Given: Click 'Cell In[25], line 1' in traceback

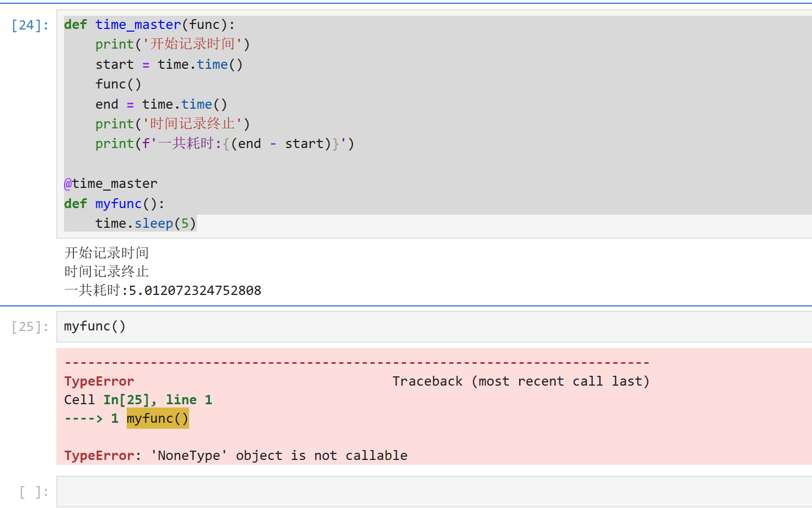Looking at the screenshot, I should tap(138, 400).
